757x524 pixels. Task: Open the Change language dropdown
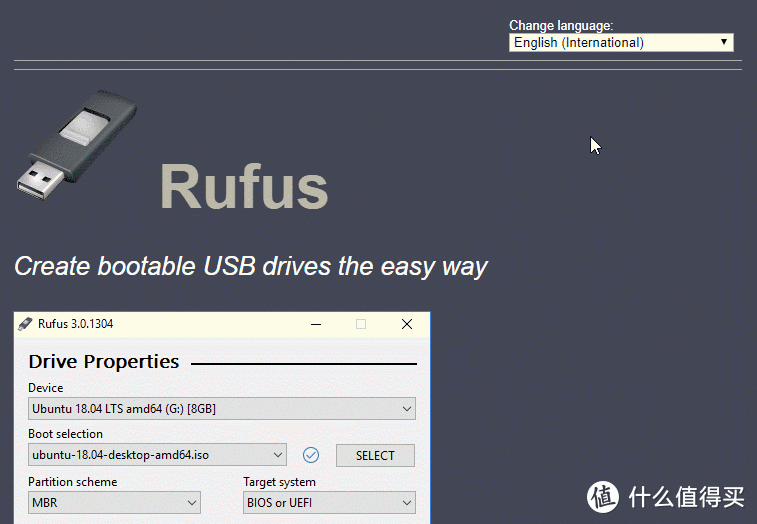coord(621,42)
